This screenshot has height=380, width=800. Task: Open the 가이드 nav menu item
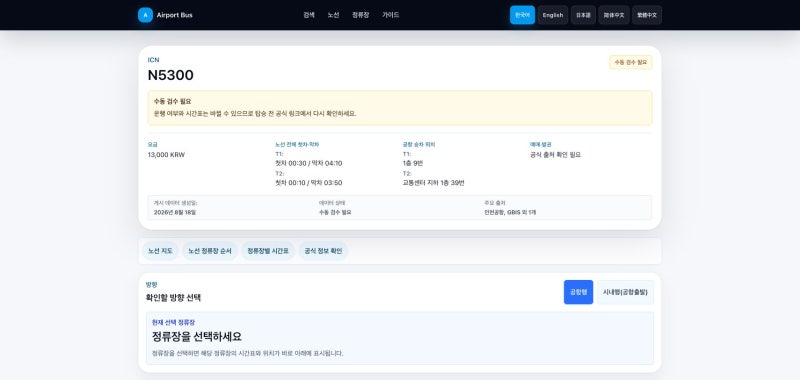tap(390, 15)
